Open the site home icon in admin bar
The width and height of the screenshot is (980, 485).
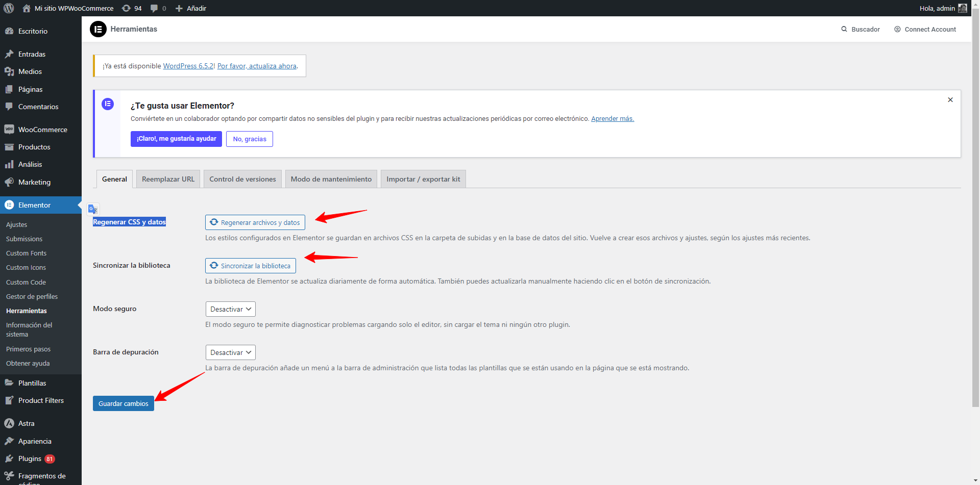pyautogui.click(x=27, y=8)
